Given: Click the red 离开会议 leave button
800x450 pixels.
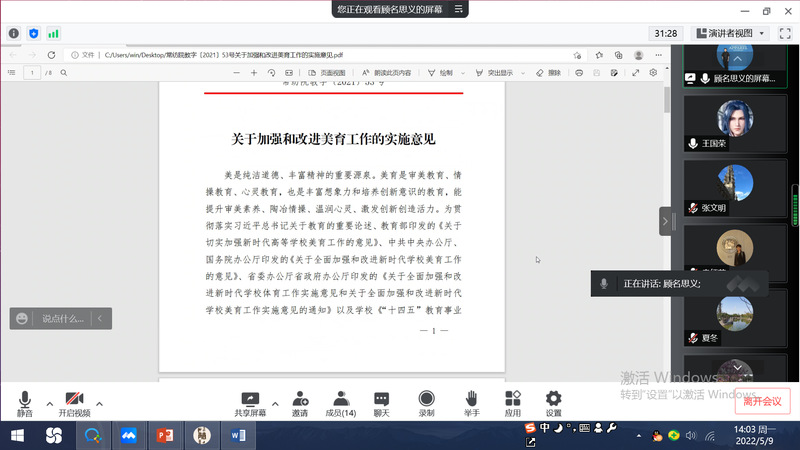Looking at the screenshot, I should click(x=762, y=401).
